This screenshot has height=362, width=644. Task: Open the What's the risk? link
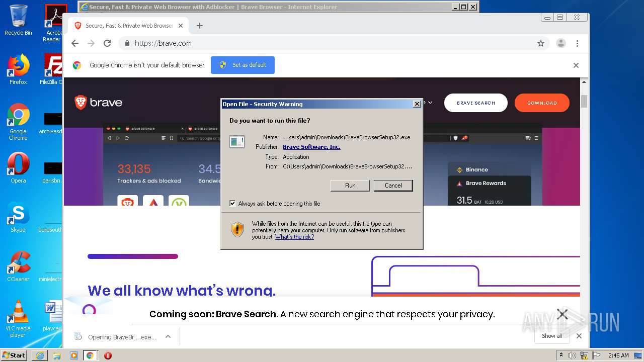tap(294, 237)
